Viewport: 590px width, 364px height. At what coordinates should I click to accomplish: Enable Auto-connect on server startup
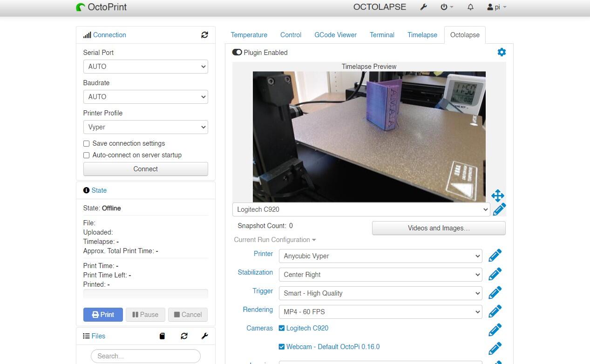click(x=86, y=155)
